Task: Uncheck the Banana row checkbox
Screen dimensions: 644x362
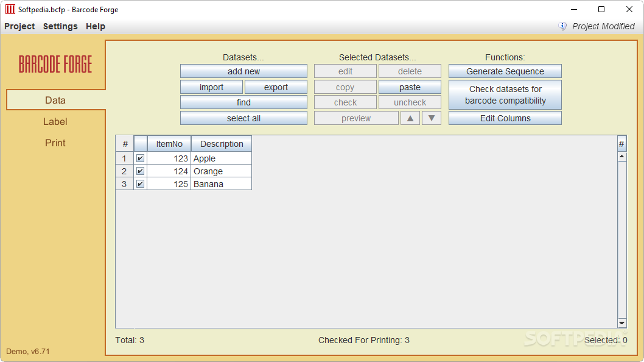Action: click(141, 184)
